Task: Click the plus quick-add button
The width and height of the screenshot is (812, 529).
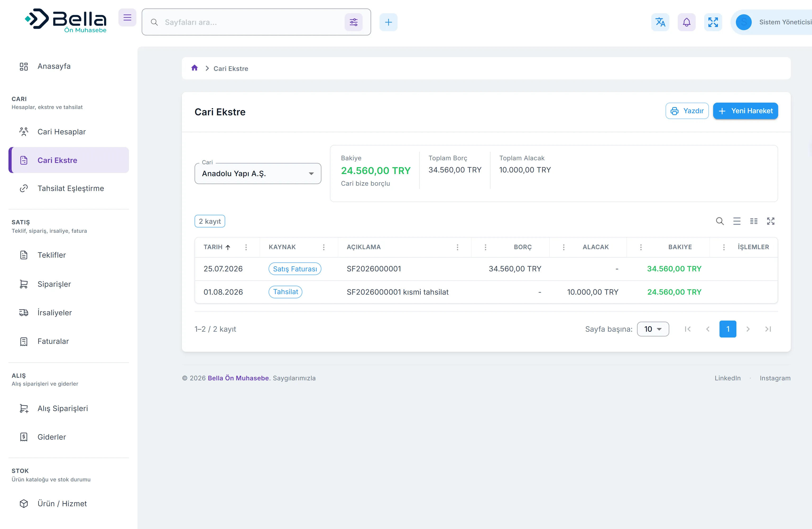Action: [x=388, y=22]
